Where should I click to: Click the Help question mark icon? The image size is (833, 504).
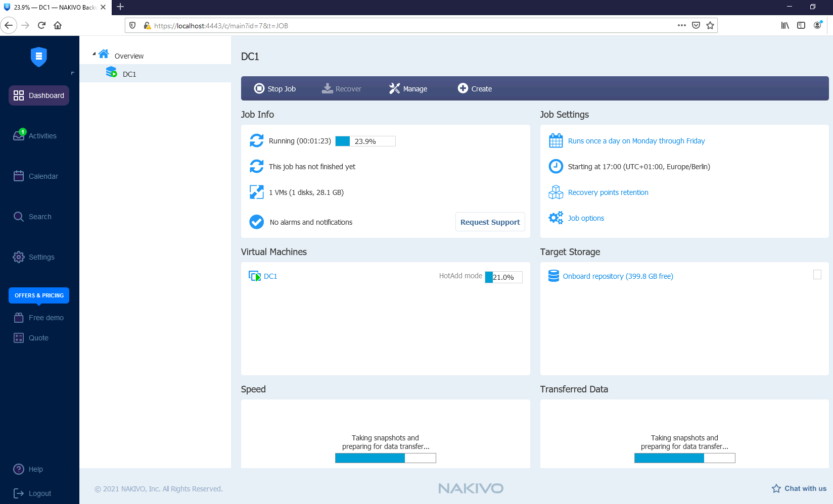coord(19,469)
